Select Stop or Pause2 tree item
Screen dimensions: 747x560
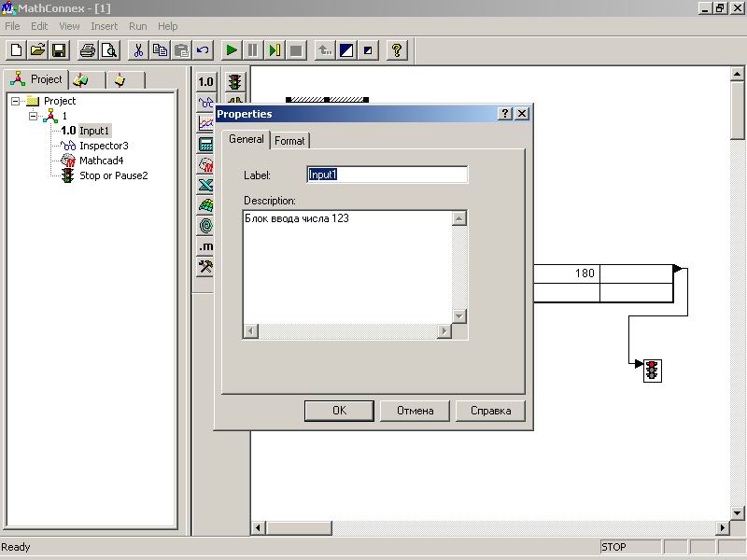113,175
